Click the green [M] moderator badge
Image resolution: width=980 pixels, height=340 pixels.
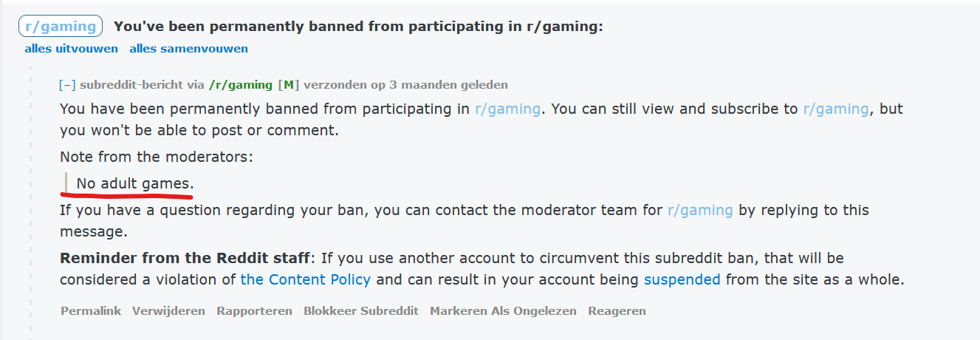[289, 85]
